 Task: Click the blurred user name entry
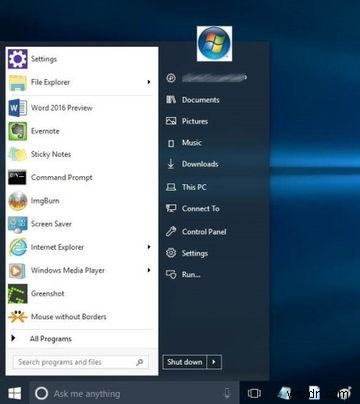[213, 78]
